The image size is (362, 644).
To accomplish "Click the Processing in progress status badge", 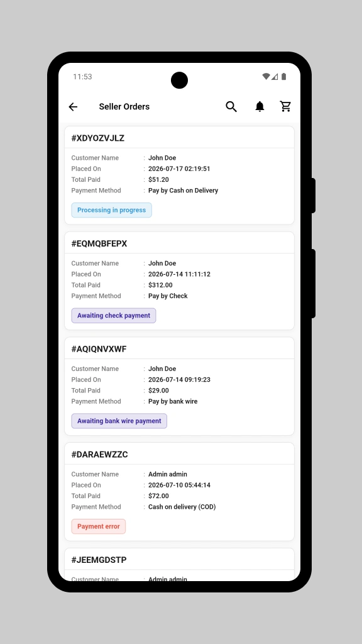I will click(x=112, y=210).
